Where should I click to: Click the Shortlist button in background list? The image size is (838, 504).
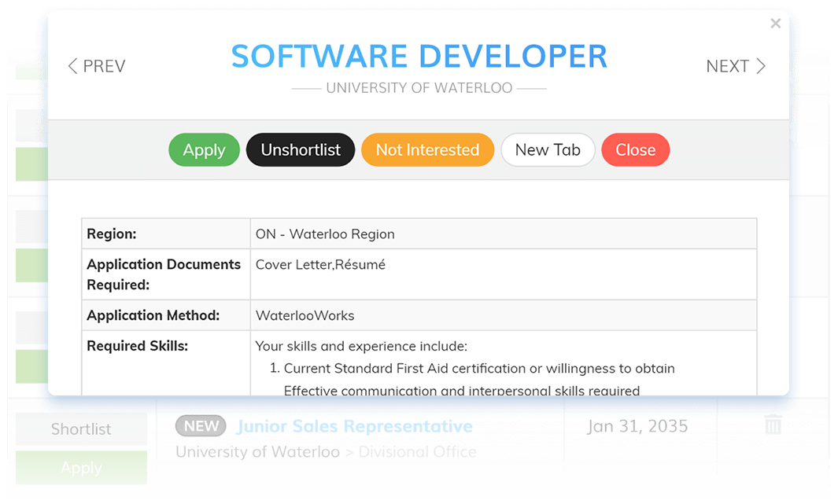click(81, 429)
